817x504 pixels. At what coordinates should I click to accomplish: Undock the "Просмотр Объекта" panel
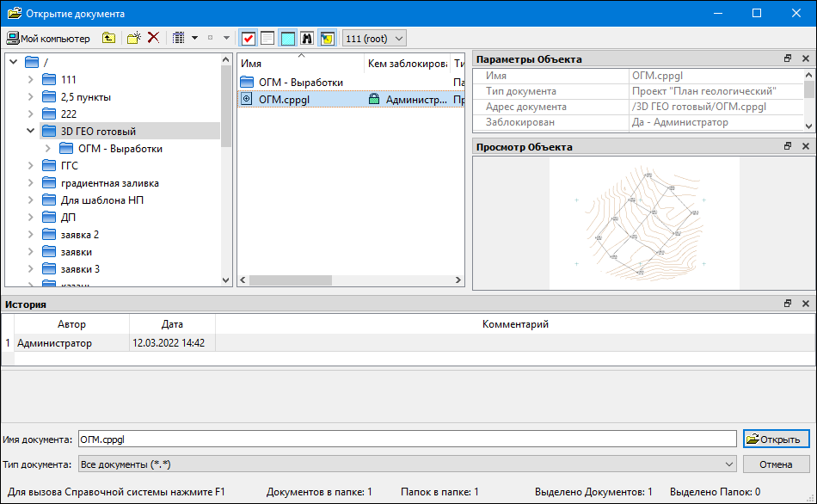(787, 146)
